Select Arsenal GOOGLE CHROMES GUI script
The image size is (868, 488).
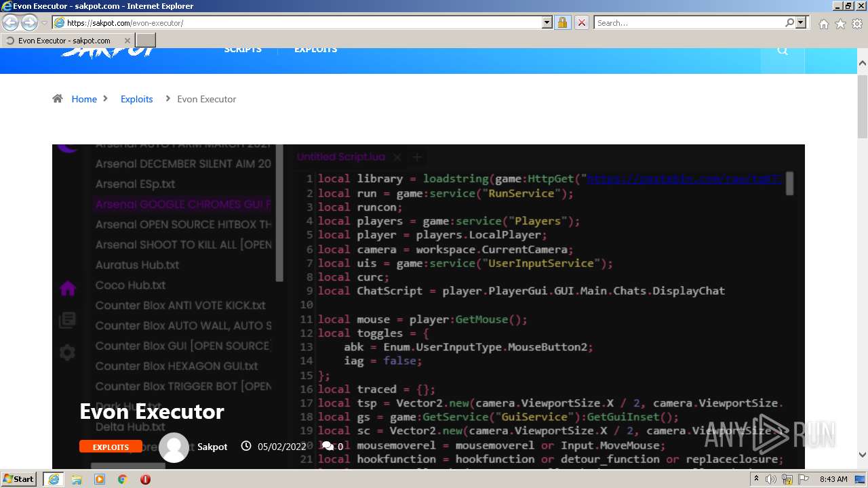183,205
